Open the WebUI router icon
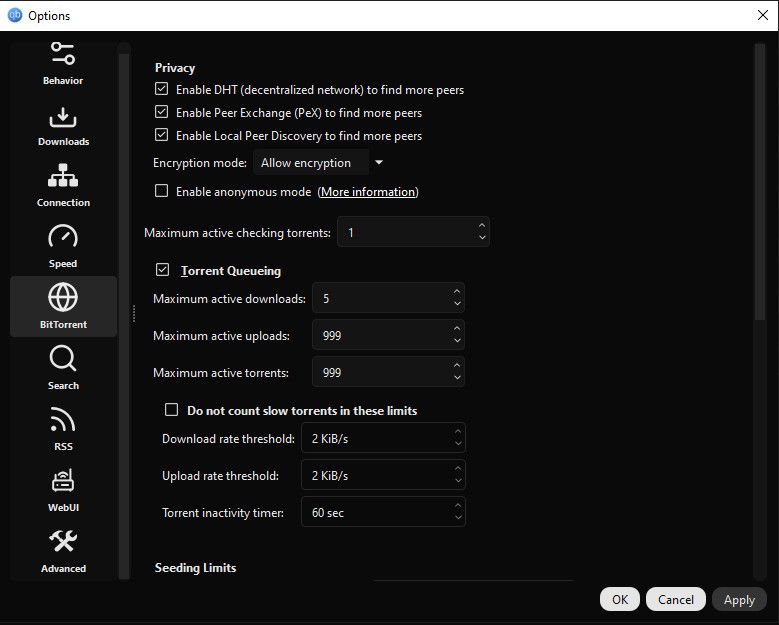The image size is (779, 625). coord(63,480)
